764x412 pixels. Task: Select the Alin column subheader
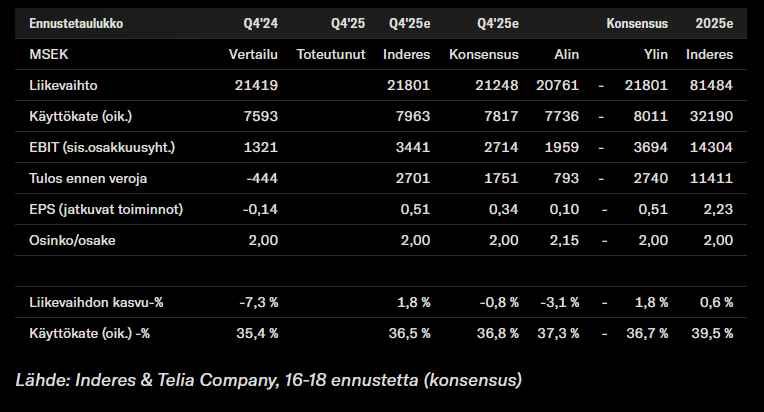pyautogui.click(x=566, y=54)
